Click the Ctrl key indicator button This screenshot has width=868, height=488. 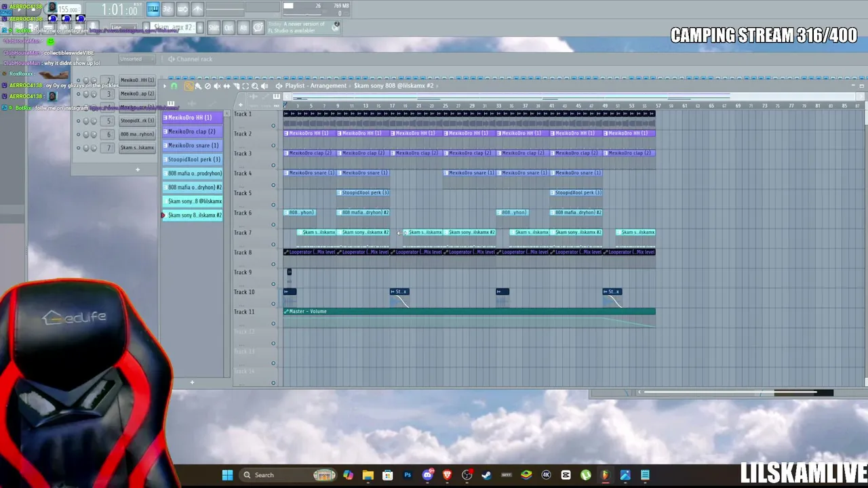pyautogui.click(x=229, y=28)
